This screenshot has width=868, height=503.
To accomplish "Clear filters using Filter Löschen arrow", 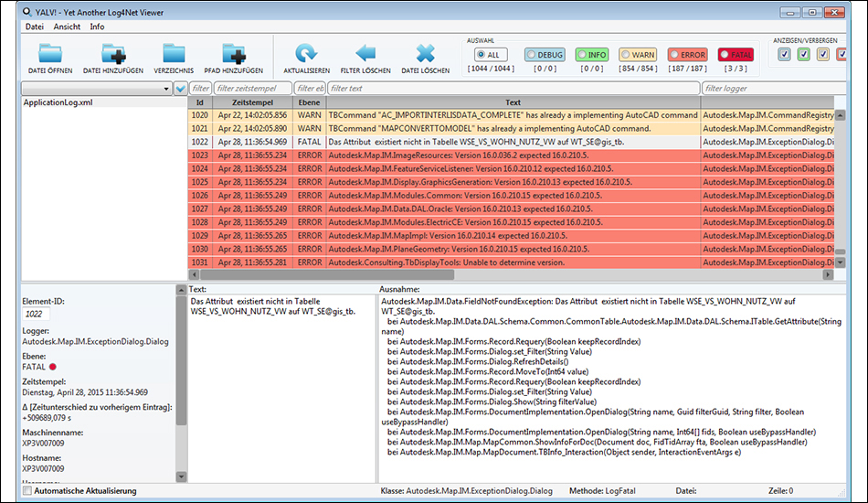I will 365,59.
